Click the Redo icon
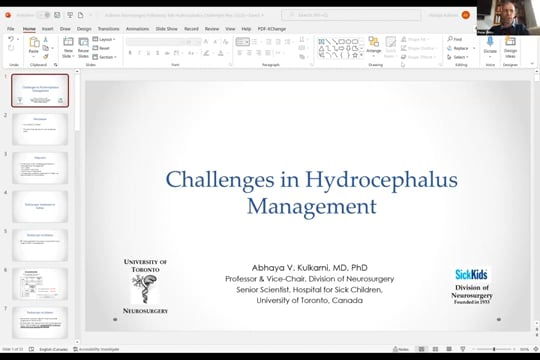The image size is (540, 360). point(11,48)
